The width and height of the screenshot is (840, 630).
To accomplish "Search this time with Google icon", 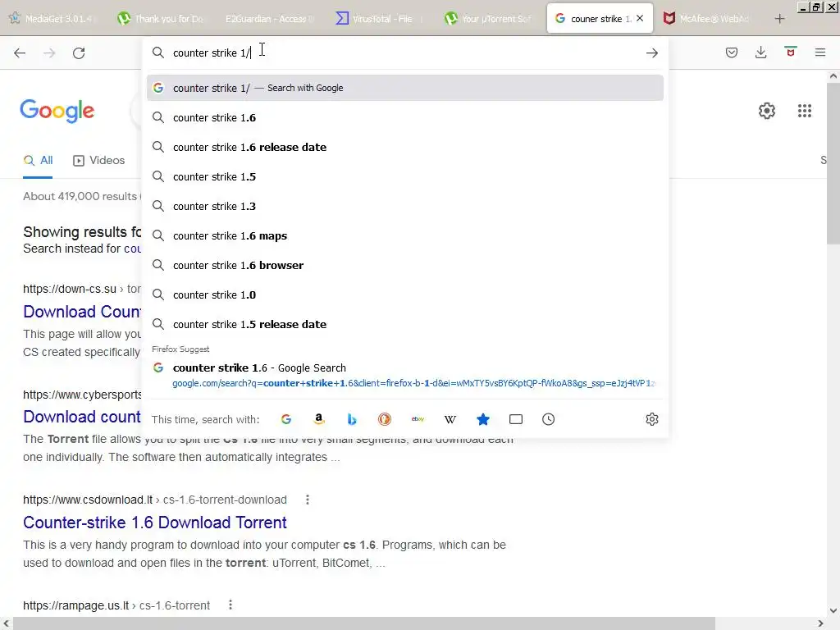I will (286, 419).
